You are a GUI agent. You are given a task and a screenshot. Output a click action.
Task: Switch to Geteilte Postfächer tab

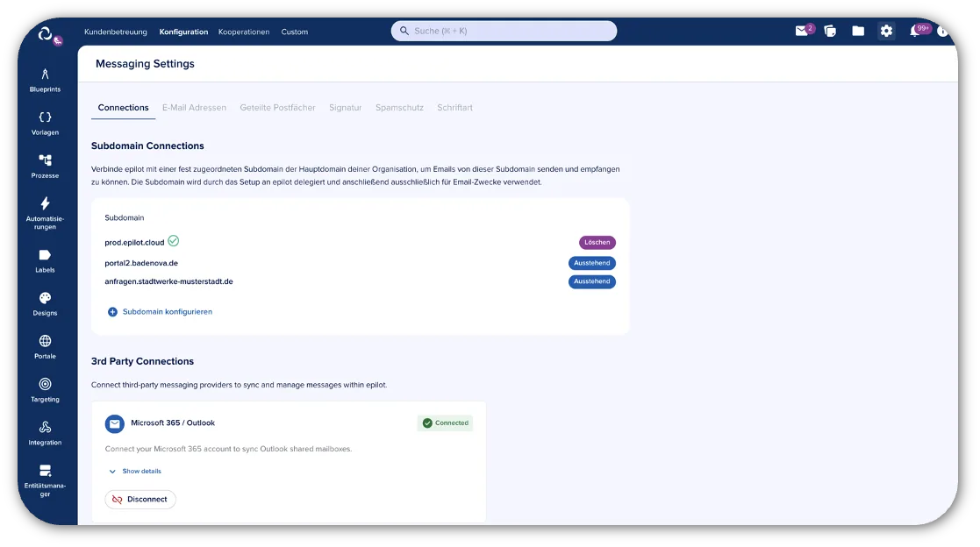pyautogui.click(x=277, y=108)
